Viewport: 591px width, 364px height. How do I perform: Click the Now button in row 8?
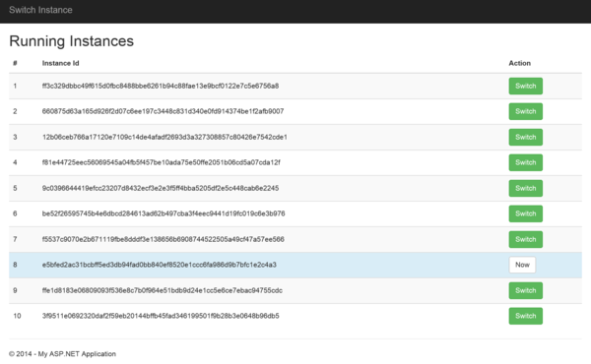click(x=522, y=265)
